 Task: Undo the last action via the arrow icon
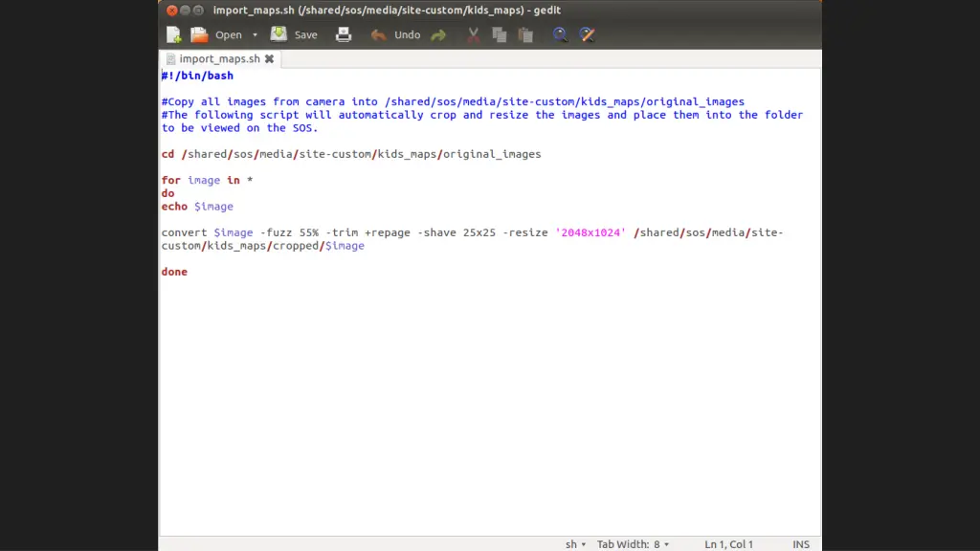point(378,35)
